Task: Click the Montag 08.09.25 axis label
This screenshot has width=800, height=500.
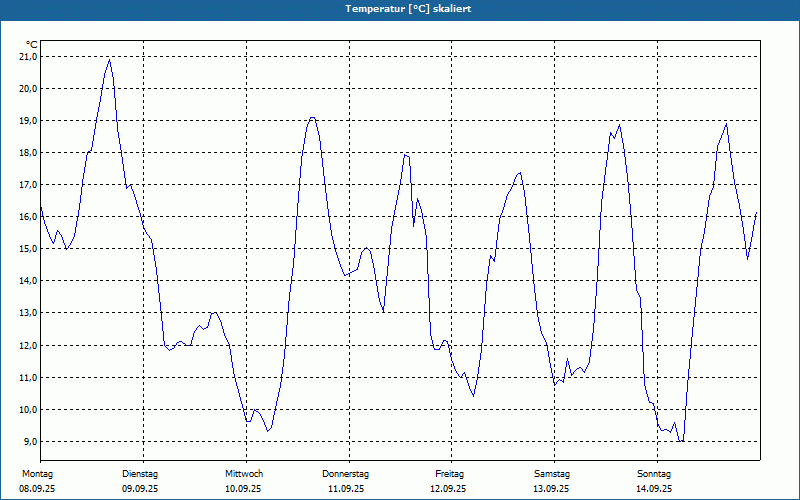Action: pyautogui.click(x=37, y=481)
